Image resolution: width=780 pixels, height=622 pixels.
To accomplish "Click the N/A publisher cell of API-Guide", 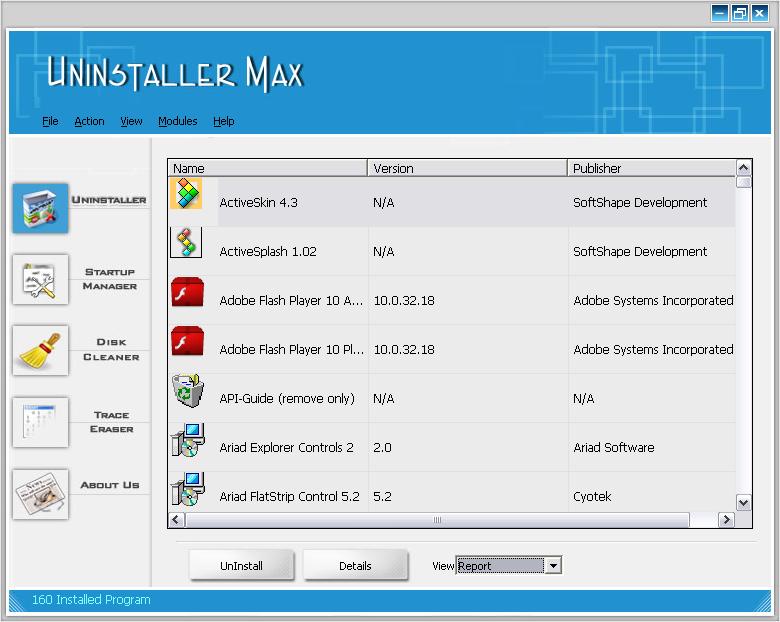I will tap(584, 399).
